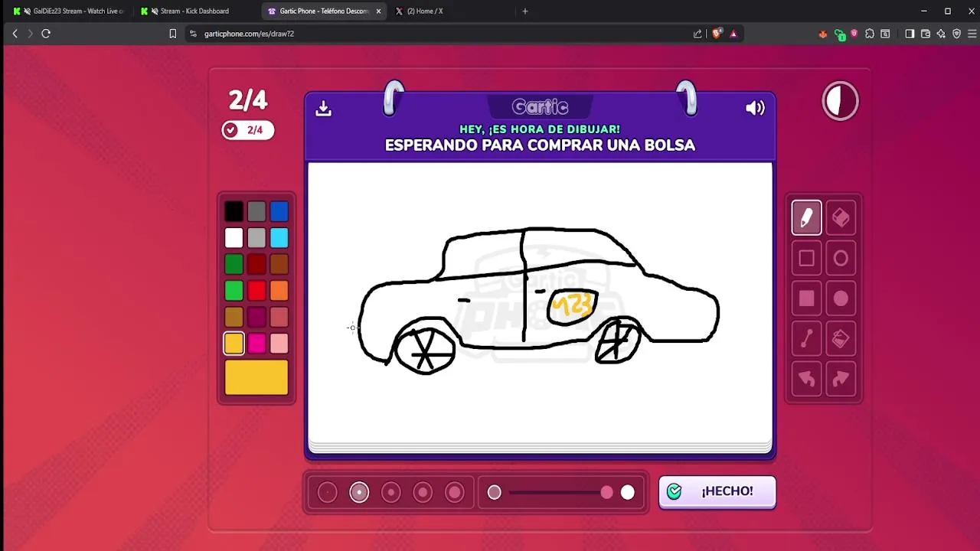980x551 pixels.
Task: Choose the hollow rectangle tool
Action: tap(806, 259)
